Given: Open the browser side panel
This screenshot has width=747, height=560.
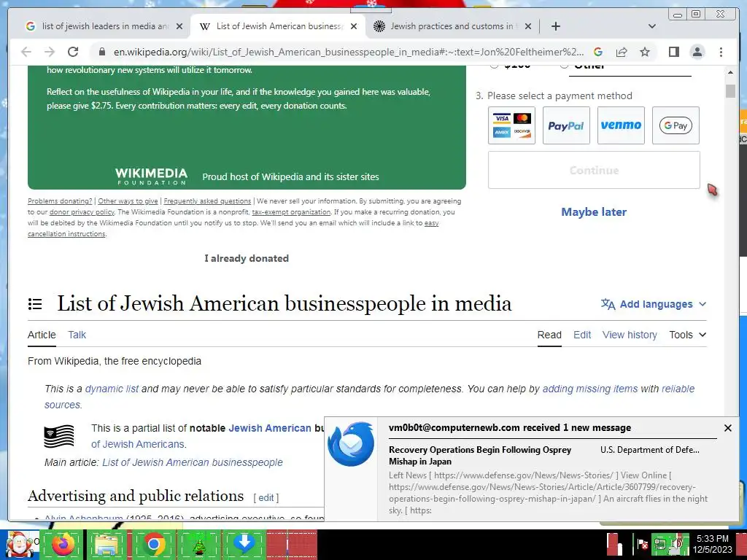Looking at the screenshot, I should [673, 52].
